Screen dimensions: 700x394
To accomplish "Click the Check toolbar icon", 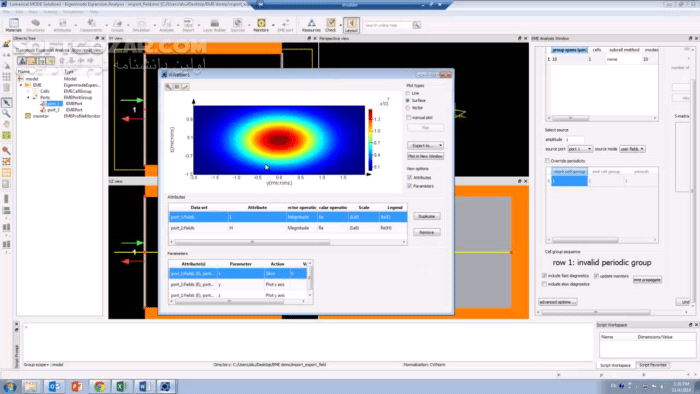I will [x=330, y=25].
